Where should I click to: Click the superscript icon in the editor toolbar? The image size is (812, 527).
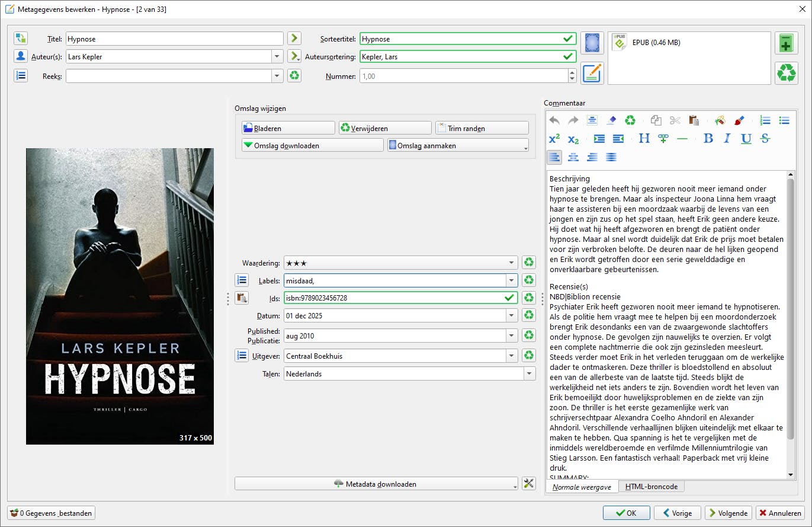554,139
